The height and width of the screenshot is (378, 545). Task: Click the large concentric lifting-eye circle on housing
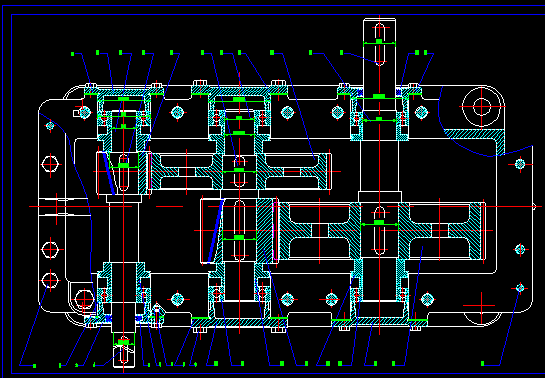pyautogui.click(x=481, y=107)
